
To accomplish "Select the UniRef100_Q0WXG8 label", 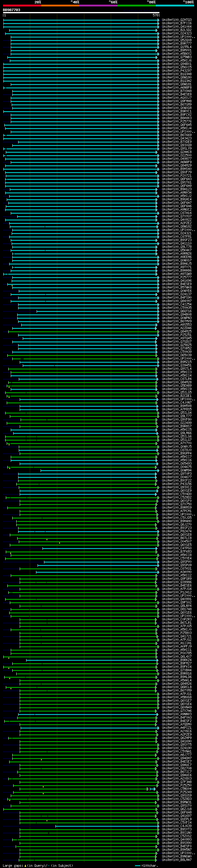I will [x=177, y=108].
